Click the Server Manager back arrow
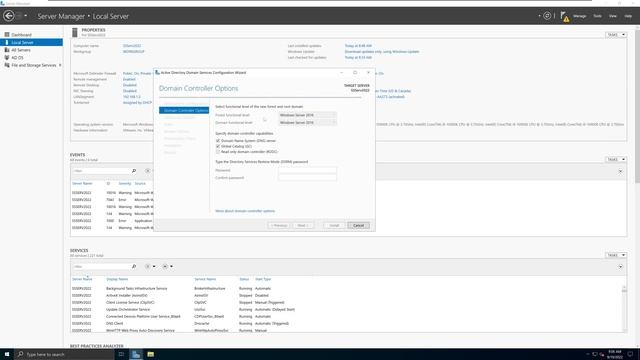The height and width of the screenshot is (360, 640). click(9, 16)
